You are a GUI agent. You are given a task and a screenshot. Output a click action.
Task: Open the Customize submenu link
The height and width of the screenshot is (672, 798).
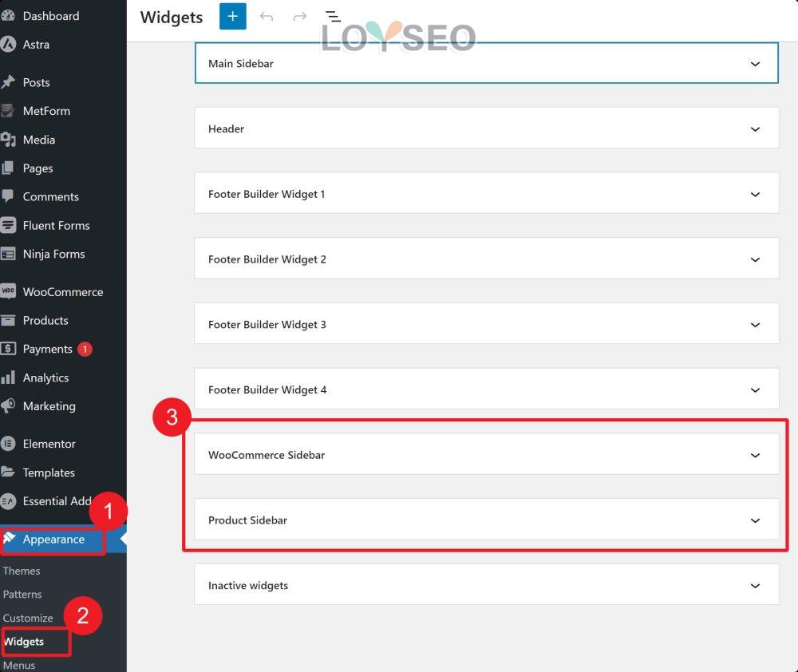point(27,618)
